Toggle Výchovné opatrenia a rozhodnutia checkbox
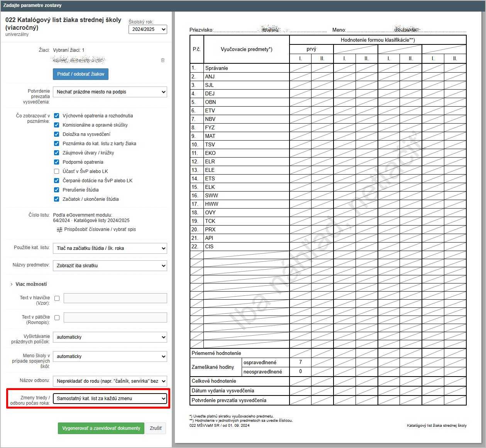This screenshot has width=486, height=448. 57,116
